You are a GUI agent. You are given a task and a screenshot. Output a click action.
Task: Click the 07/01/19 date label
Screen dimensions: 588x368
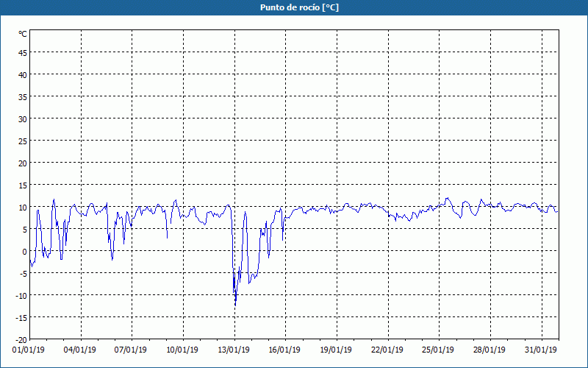click(131, 350)
